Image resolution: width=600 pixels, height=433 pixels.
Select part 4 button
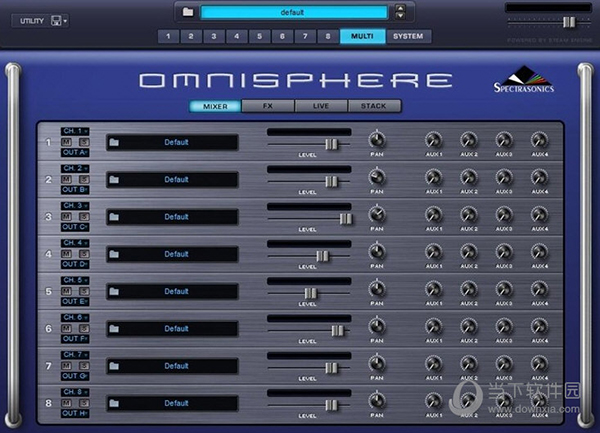click(236, 37)
